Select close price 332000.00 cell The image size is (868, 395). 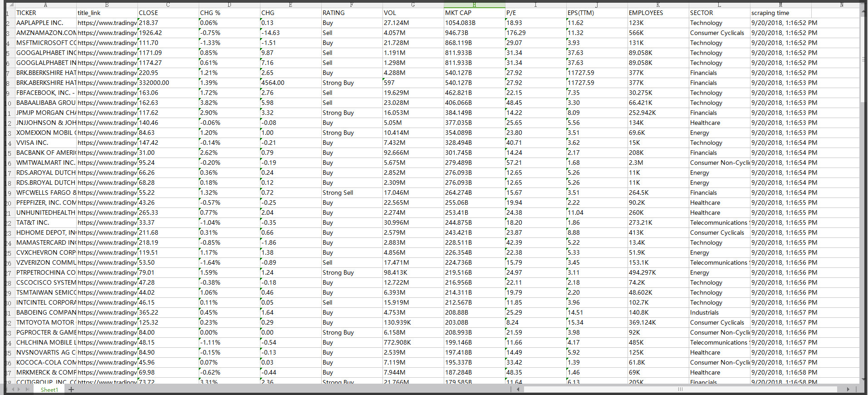coord(168,83)
